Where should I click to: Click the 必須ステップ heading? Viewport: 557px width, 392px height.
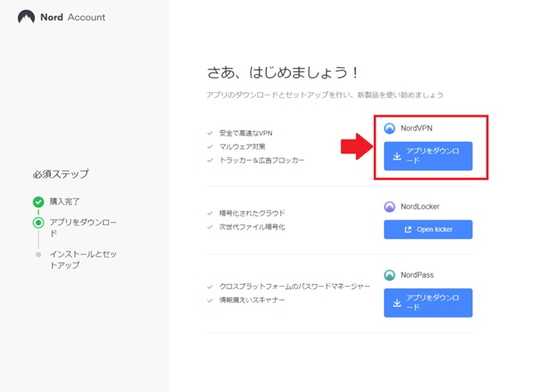pyautogui.click(x=60, y=174)
